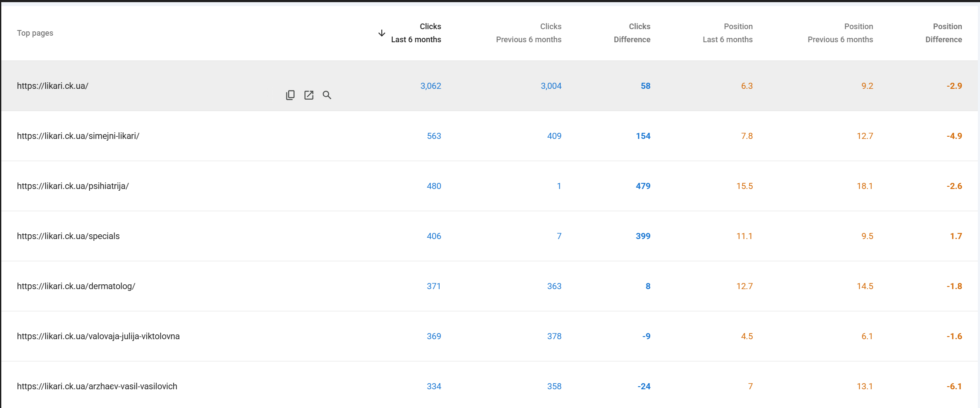
Task: Click position 12.7 in dermatolog row
Action: click(744, 286)
